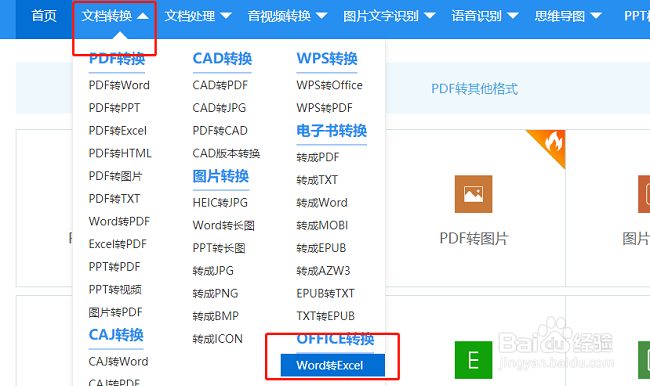Choose 转成EPUB option

pyautogui.click(x=321, y=248)
